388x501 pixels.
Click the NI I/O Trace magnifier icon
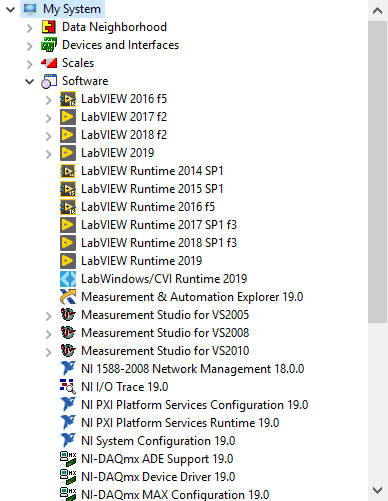pos(68,387)
